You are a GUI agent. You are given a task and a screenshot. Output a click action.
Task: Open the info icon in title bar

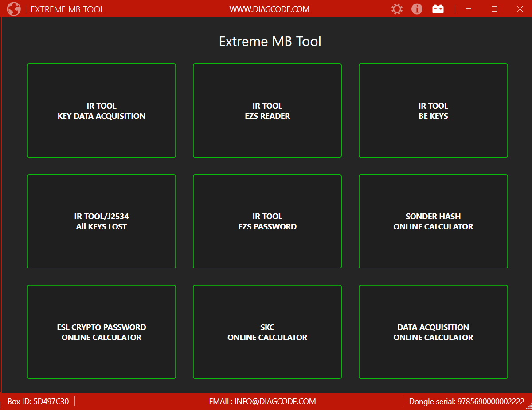[417, 9]
